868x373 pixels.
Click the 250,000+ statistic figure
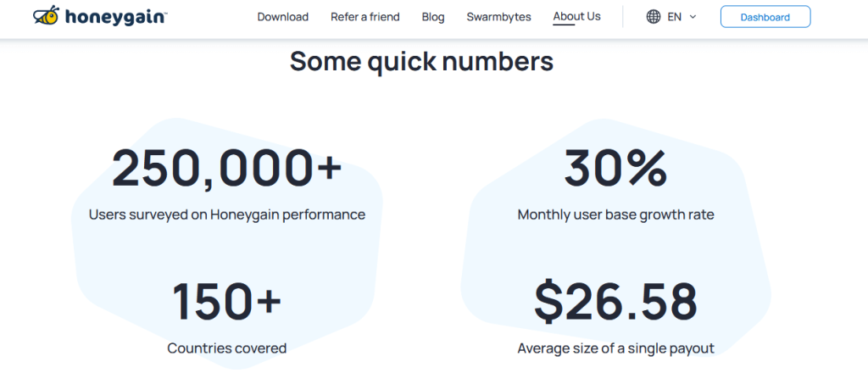coord(227,168)
